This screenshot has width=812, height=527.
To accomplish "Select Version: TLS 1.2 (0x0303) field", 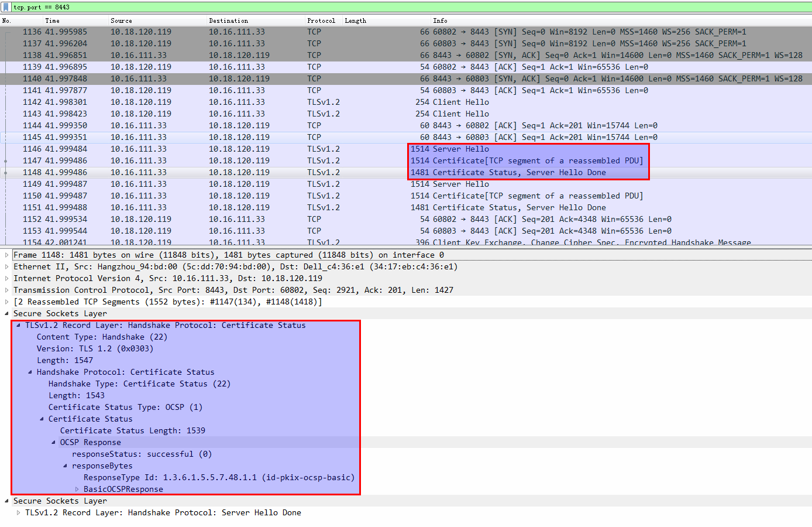I will (95, 348).
